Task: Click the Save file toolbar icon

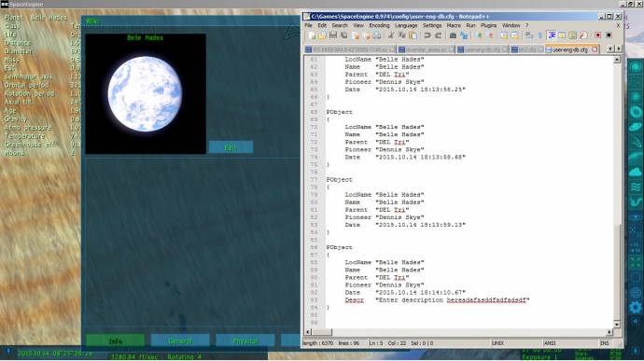Action: 333,35
